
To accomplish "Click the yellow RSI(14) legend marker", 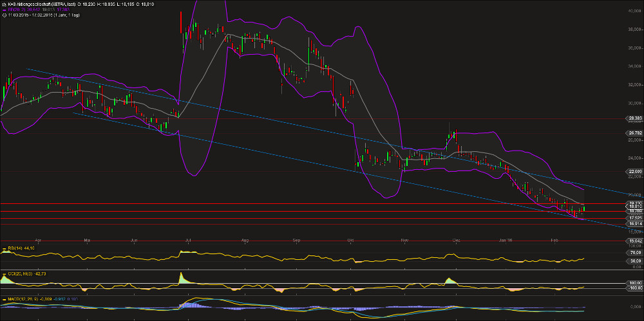I will tap(4, 249).
